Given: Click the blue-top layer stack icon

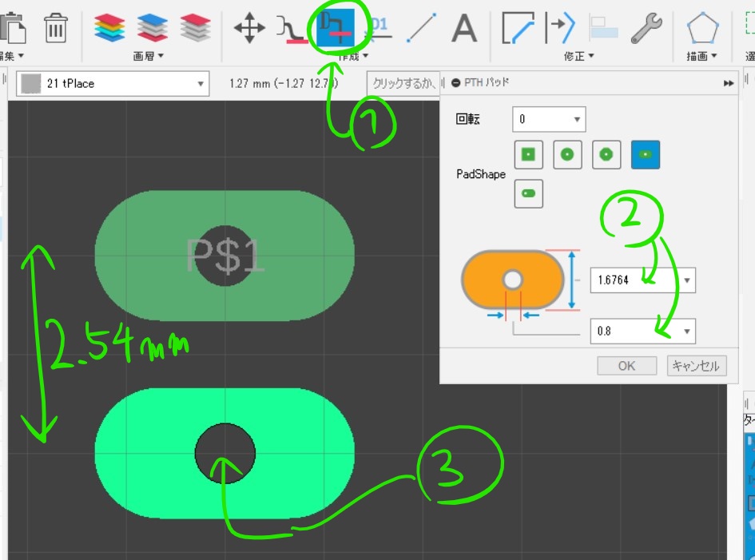Looking at the screenshot, I should (x=152, y=27).
